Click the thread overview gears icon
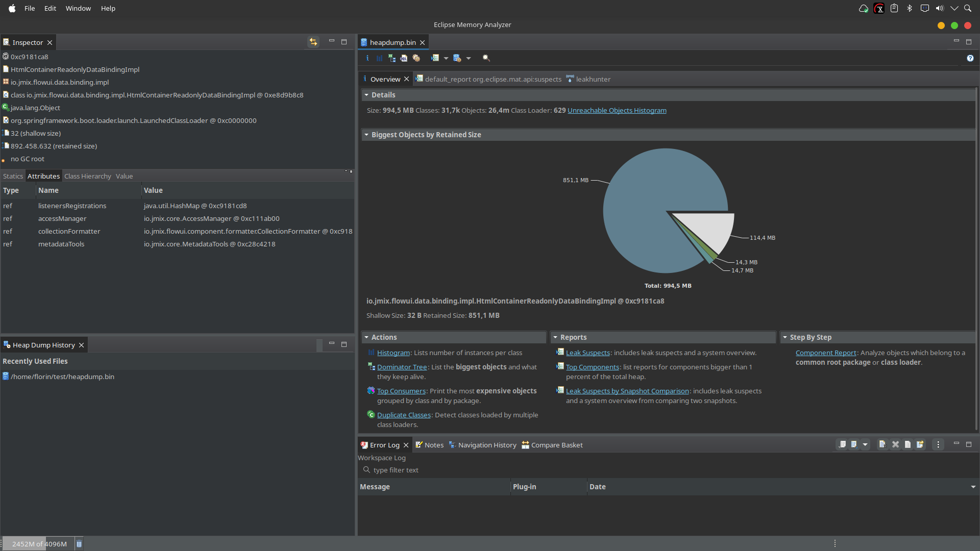Screen dimensions: 980x551 coord(416,58)
